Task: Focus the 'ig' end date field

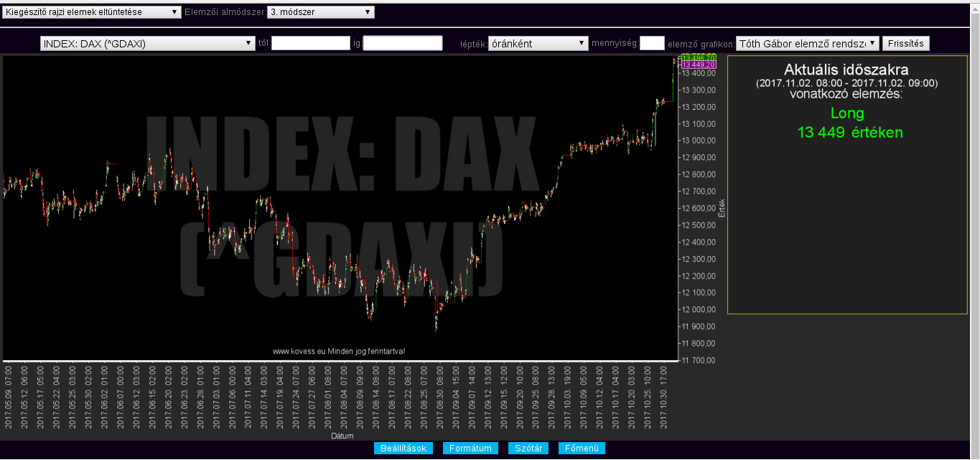Action: [403, 44]
